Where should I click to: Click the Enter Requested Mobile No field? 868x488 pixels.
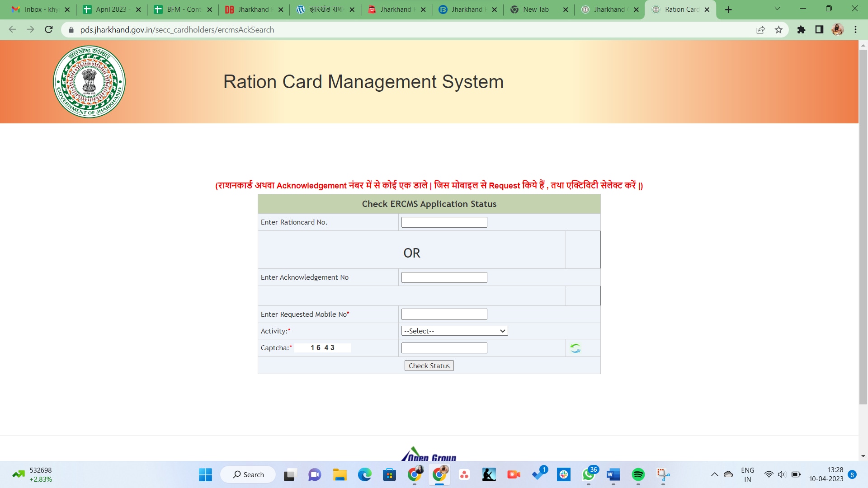(x=444, y=314)
